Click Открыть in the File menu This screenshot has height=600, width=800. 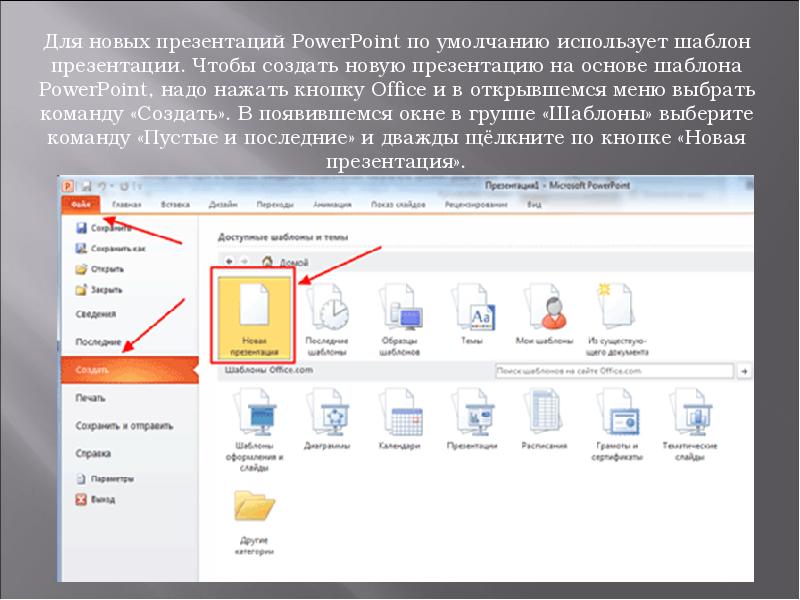[100, 269]
